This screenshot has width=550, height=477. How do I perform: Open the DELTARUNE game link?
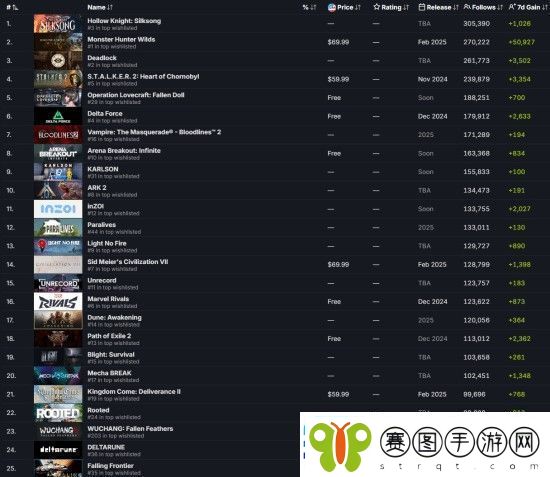[x=106, y=447]
